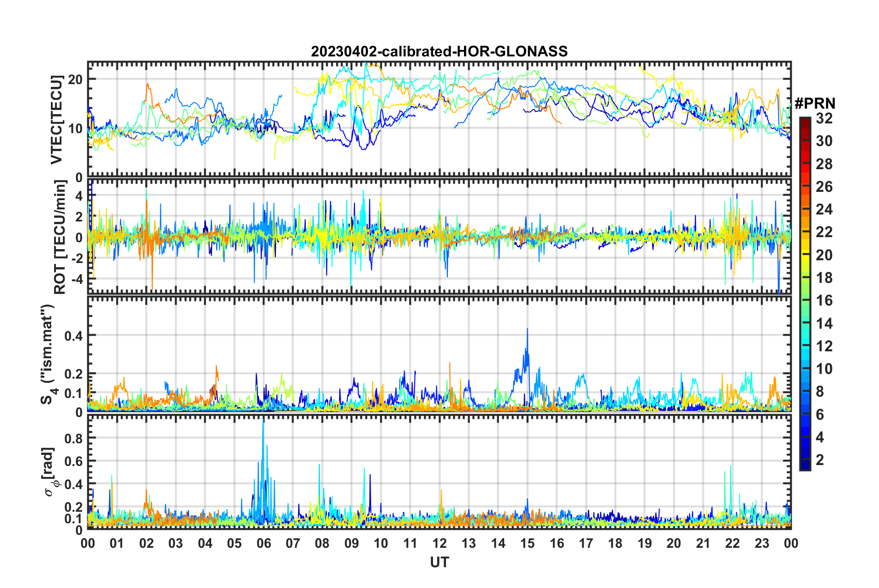Click the 15 tick on the UT axis
Image resolution: width=879 pixels, height=588 pixels.
(x=527, y=543)
